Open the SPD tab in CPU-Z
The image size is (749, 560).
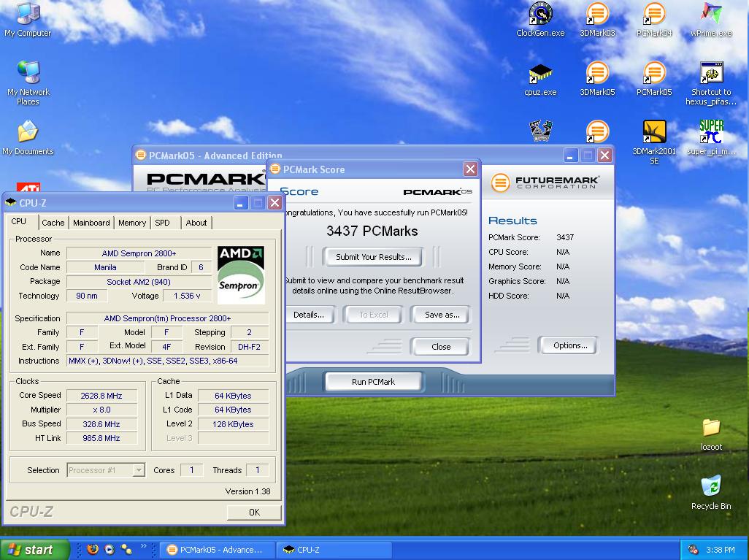tap(162, 223)
